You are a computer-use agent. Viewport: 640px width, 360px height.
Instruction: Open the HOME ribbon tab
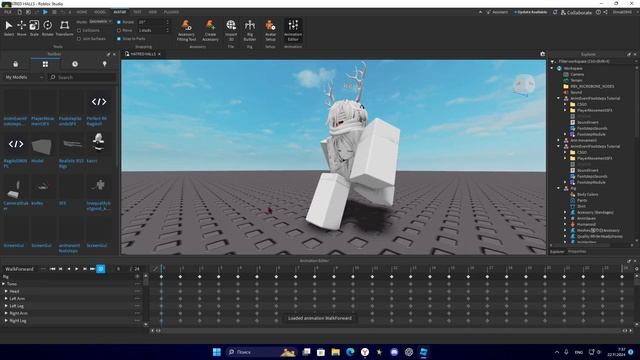pyautogui.click(x=82, y=12)
